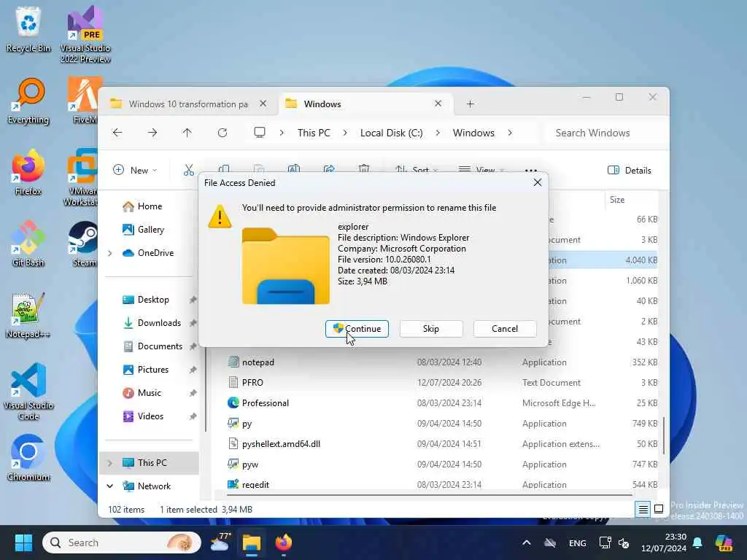Open weather widget showing 77°
Viewport: 747px width, 560px height.
tap(220, 542)
